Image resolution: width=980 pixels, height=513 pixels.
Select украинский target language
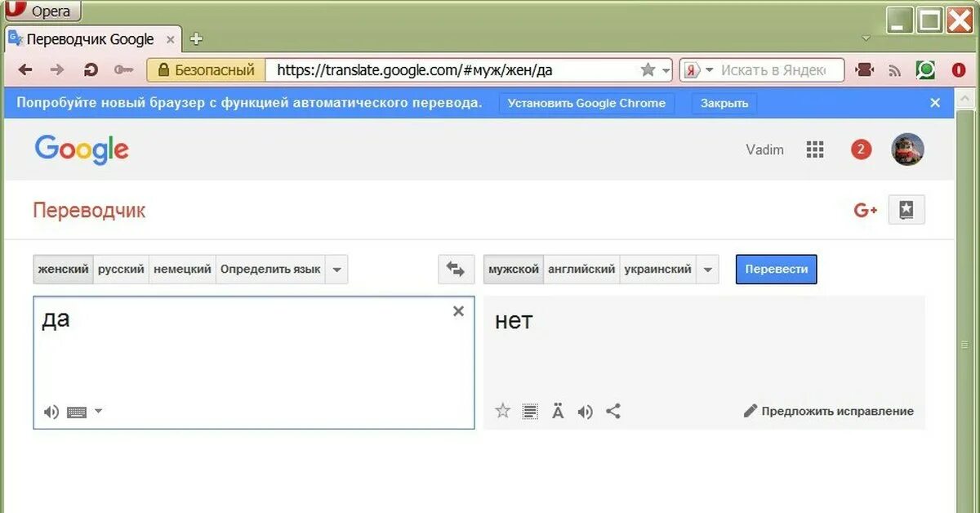click(x=657, y=269)
